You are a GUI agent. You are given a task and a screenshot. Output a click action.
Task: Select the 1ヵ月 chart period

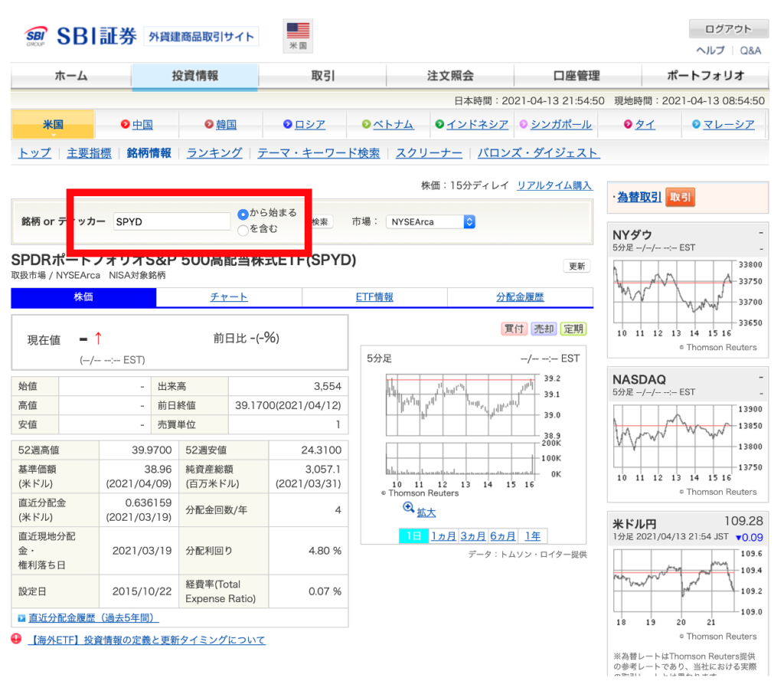[443, 536]
